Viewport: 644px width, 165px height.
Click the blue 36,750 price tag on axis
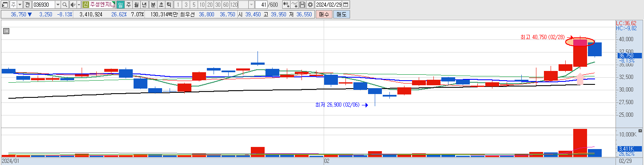(x=629, y=55)
